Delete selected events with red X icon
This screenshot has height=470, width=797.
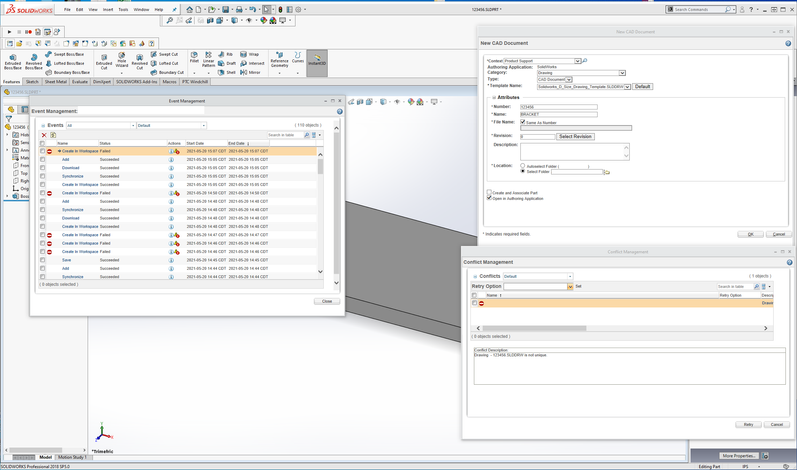click(x=44, y=135)
